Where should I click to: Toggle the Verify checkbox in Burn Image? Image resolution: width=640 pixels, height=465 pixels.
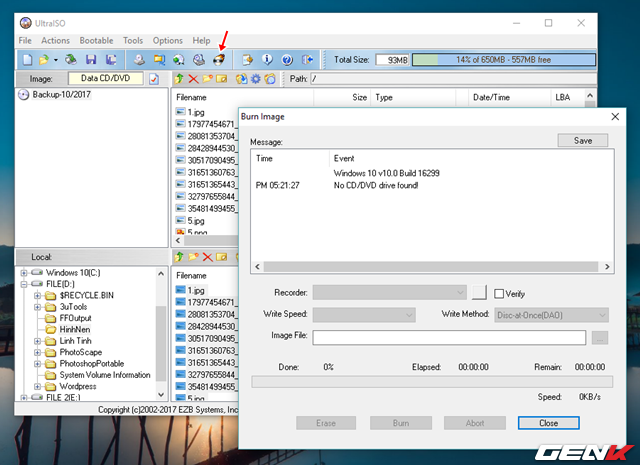499,294
